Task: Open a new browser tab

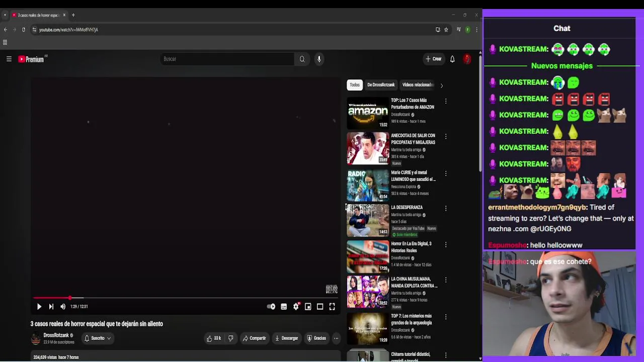Action: [x=73, y=15]
